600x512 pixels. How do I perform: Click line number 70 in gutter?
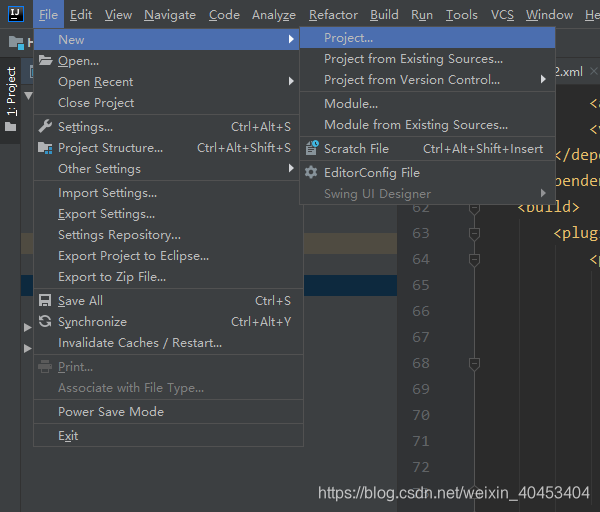tap(421, 415)
